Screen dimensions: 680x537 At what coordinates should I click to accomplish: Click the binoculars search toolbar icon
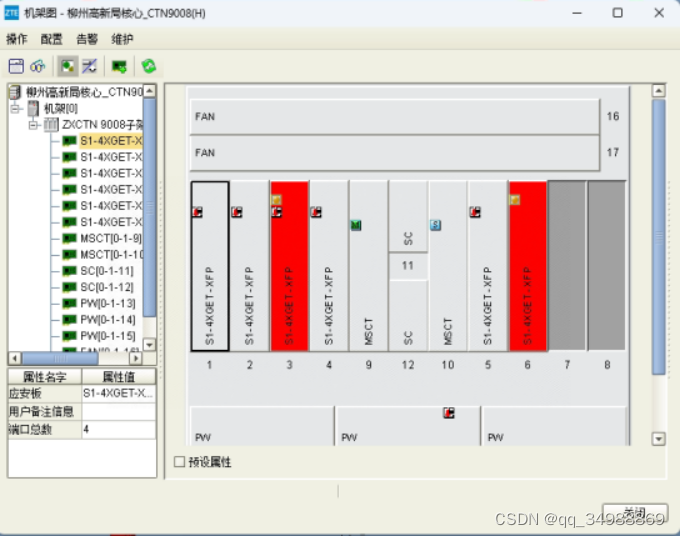38,66
